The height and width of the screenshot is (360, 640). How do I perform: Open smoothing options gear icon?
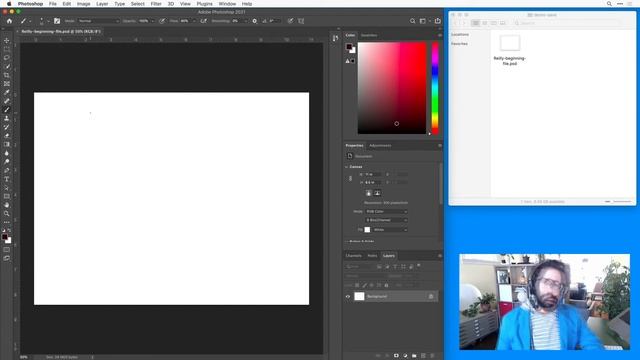pyautogui.click(x=254, y=21)
